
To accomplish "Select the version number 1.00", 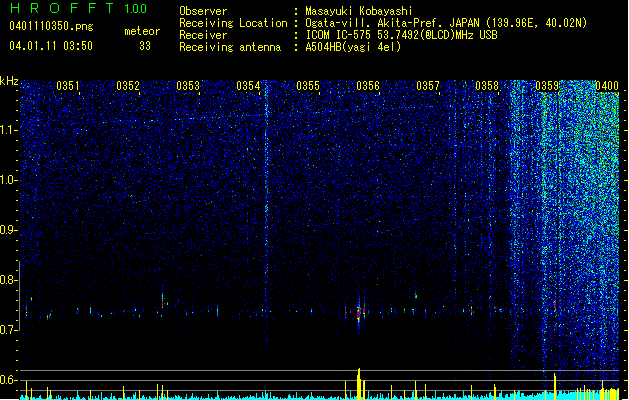I will tap(136, 9).
